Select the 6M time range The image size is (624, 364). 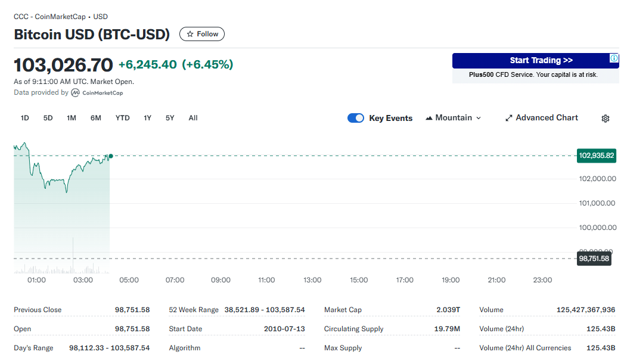coord(95,118)
